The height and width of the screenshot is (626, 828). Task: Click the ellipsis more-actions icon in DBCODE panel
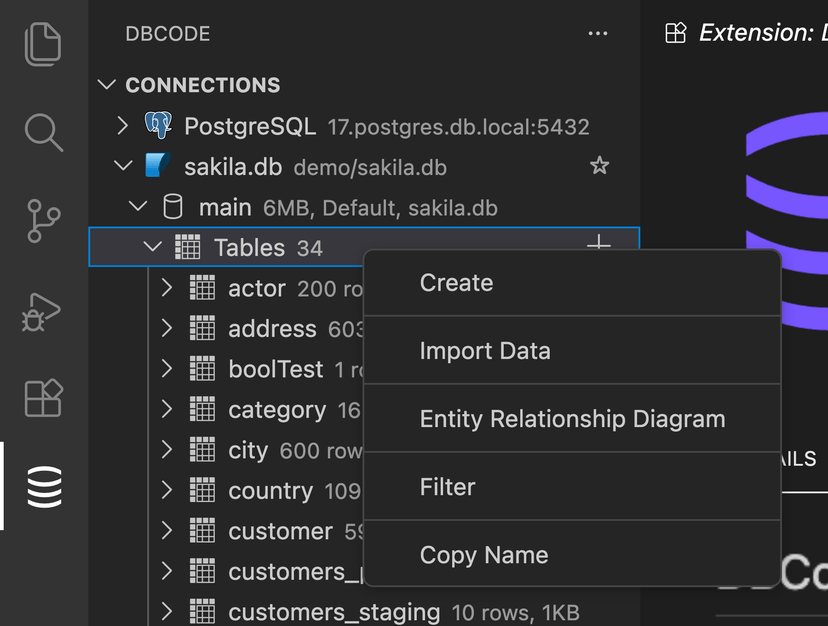[598, 34]
